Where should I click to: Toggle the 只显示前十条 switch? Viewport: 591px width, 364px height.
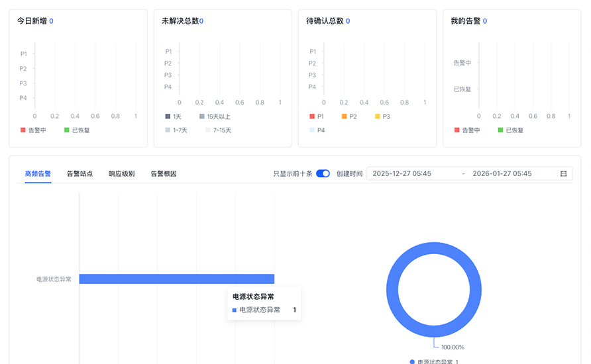323,173
